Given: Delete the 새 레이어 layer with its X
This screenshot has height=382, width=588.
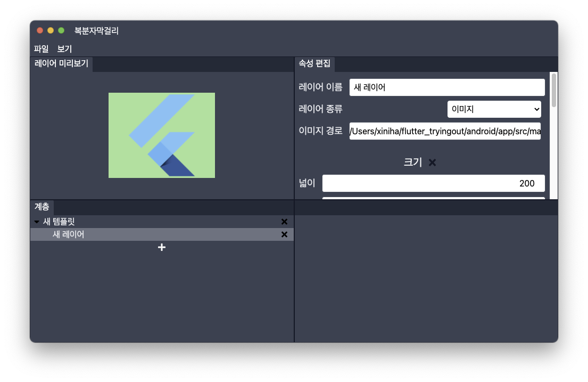Looking at the screenshot, I should (284, 234).
